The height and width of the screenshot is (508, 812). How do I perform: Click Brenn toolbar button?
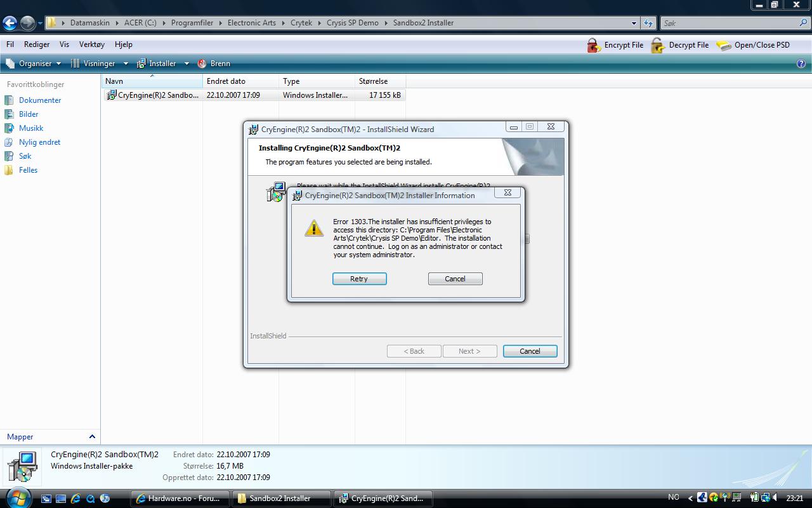[x=214, y=63]
